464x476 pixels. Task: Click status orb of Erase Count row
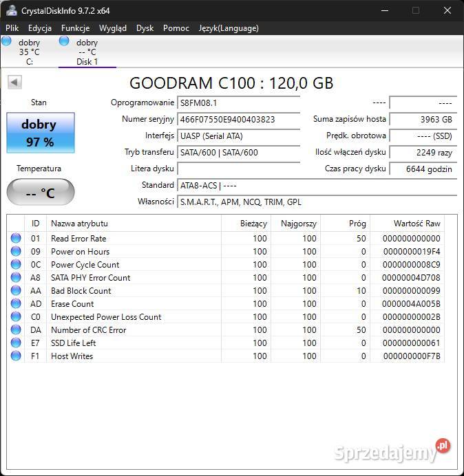coord(16,303)
